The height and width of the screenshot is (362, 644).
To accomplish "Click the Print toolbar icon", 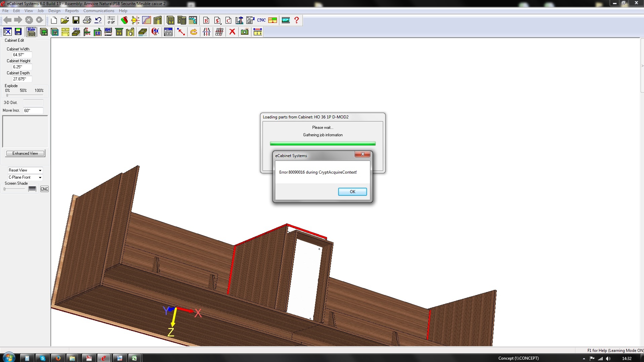I will coord(87,20).
